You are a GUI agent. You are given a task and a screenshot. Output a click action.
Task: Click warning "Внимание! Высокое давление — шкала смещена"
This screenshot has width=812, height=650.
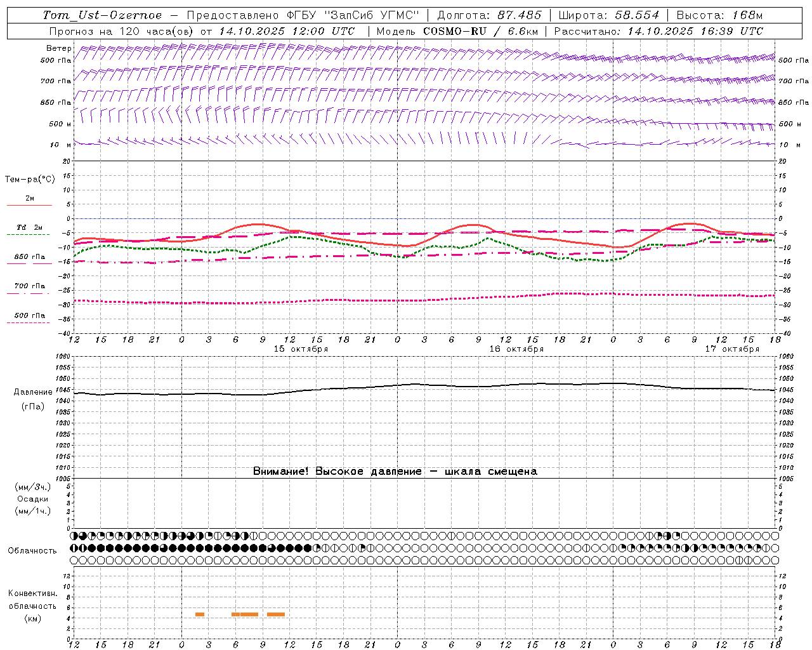[x=395, y=472]
